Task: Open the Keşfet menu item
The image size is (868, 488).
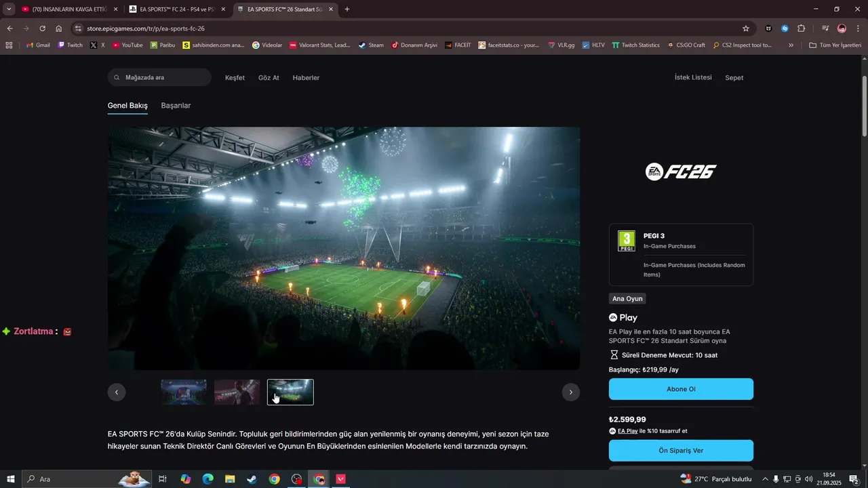Action: coord(235,78)
